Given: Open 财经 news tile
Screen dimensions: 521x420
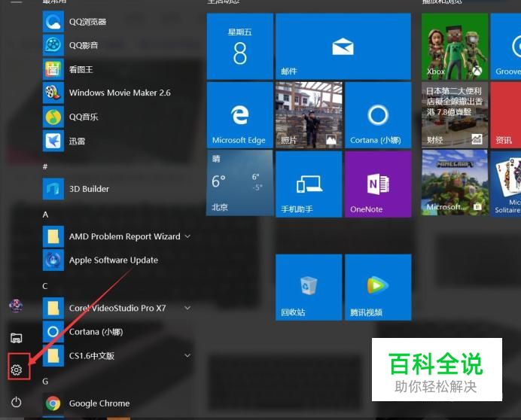Looking at the screenshot, I should point(455,115).
